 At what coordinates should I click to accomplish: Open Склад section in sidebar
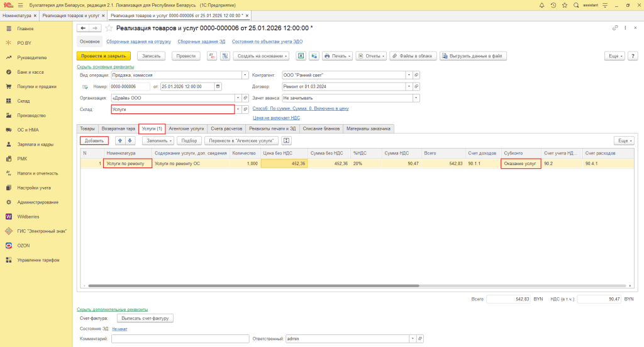tap(24, 101)
